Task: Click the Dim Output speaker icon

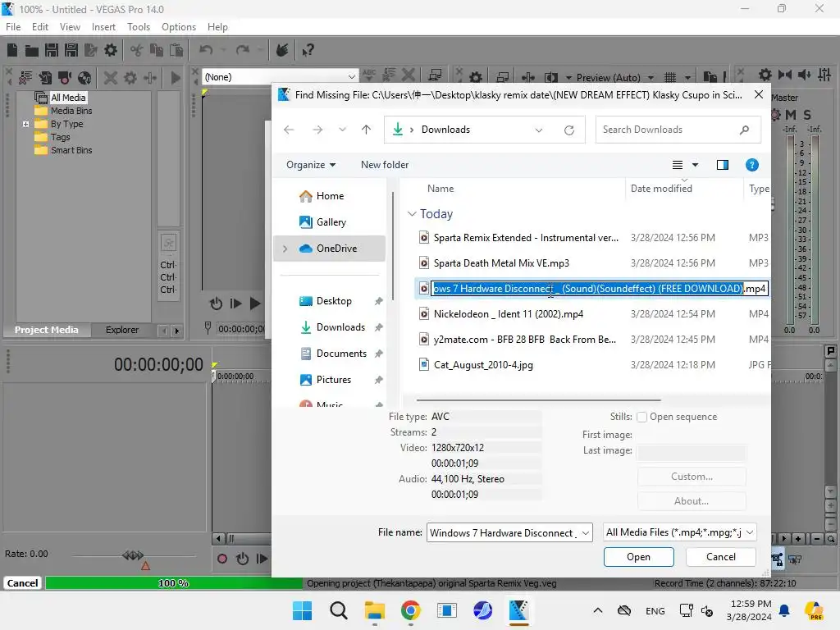Action: tap(804, 75)
